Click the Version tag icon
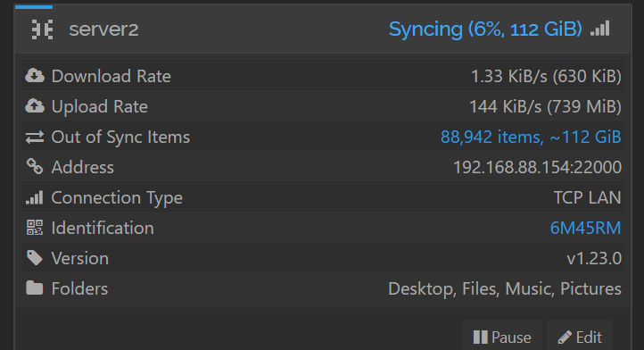 coord(35,258)
